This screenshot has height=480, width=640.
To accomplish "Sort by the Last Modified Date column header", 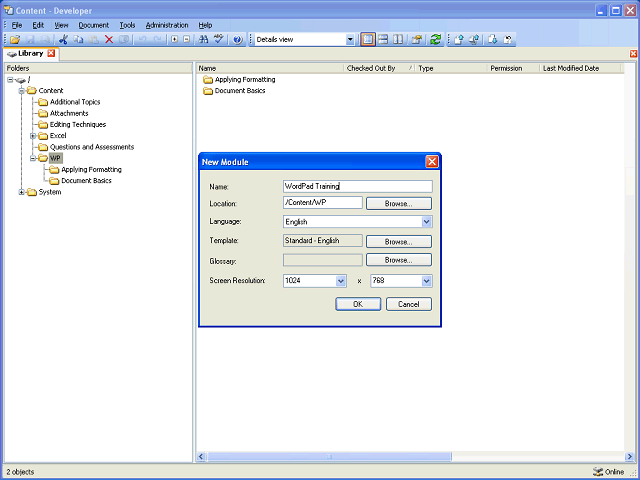I will point(580,69).
